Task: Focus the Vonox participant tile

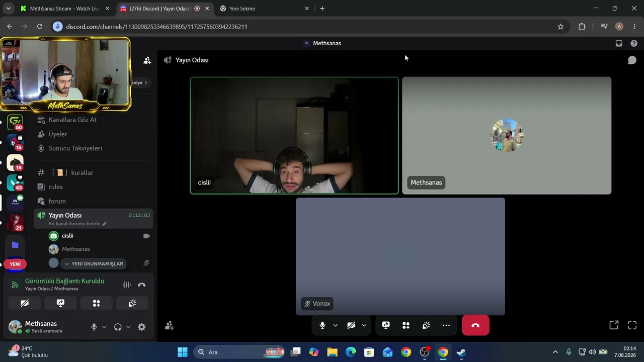Action: tap(400, 256)
